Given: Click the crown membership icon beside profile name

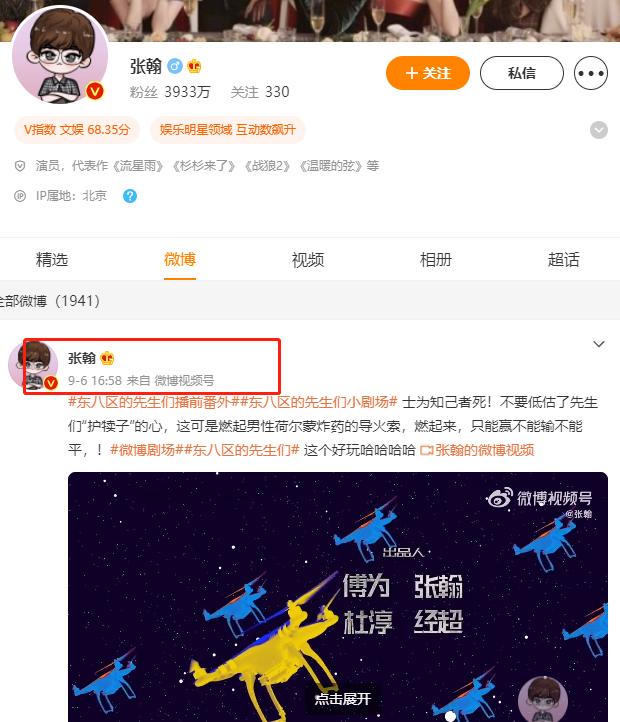Looking at the screenshot, I should tap(194, 66).
